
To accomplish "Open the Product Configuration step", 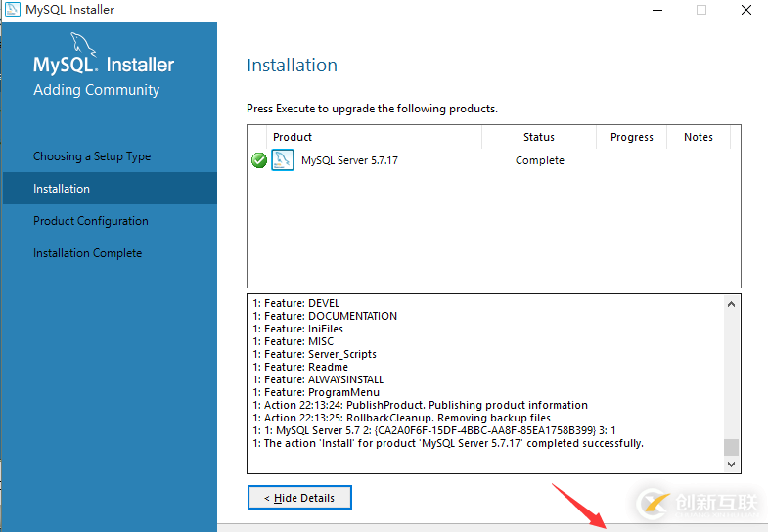I will tap(91, 221).
